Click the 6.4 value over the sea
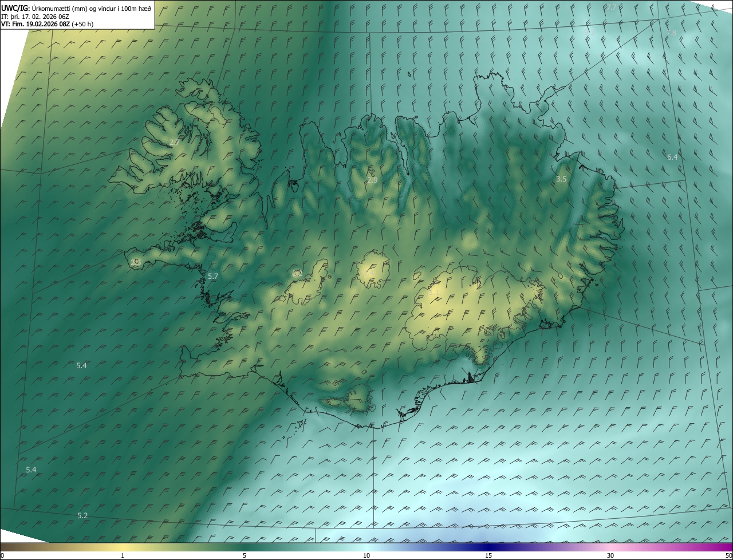733x560 pixels. pos(672,157)
